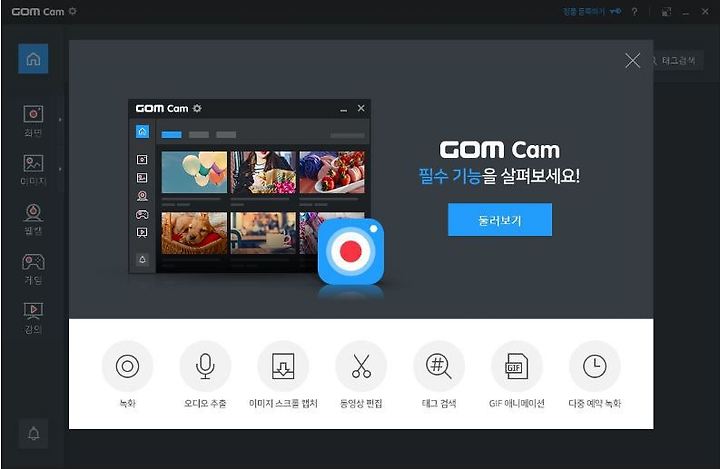Open settings gear beside GOM Cam title
Image resolution: width=720 pixels, height=469 pixels.
click(73, 11)
